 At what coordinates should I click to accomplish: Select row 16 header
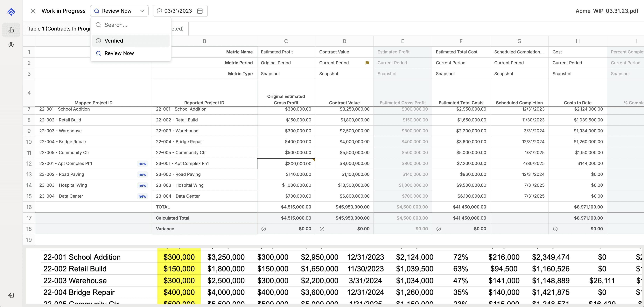29,207
